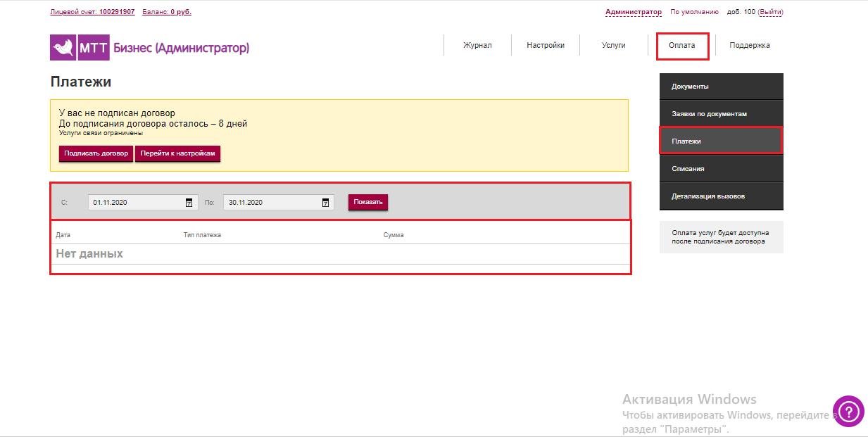Click the Показать button
Screen dimensions: 868x437
(x=368, y=202)
